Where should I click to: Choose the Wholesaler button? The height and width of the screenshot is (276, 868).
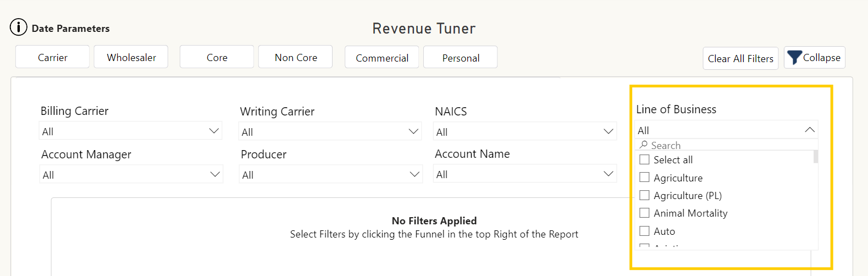131,57
